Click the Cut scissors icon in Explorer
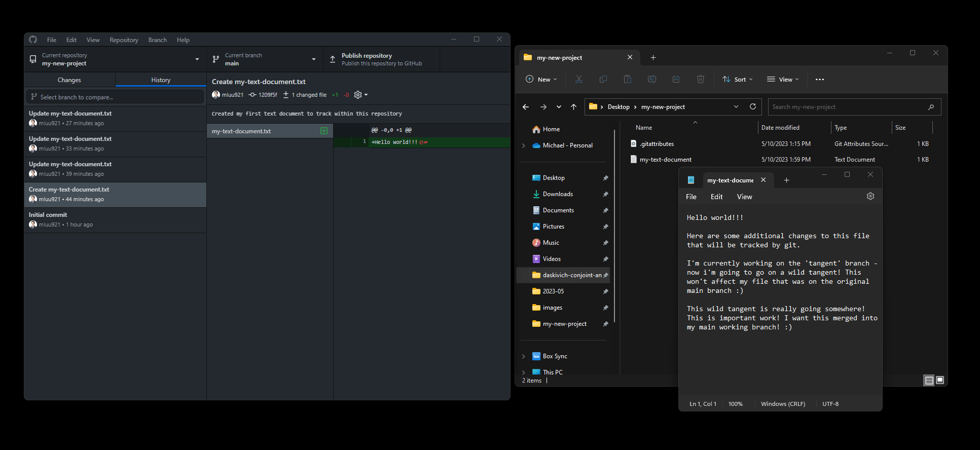 point(578,79)
